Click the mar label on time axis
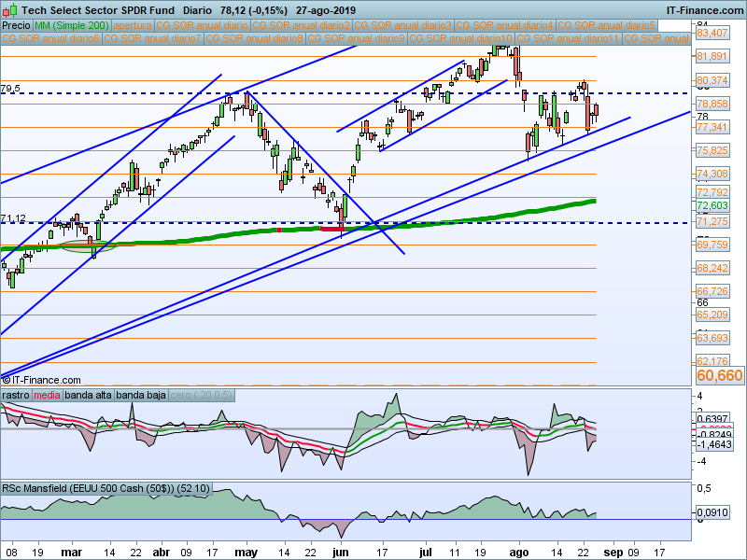Viewport: 747px width, 560px height. tap(72, 553)
